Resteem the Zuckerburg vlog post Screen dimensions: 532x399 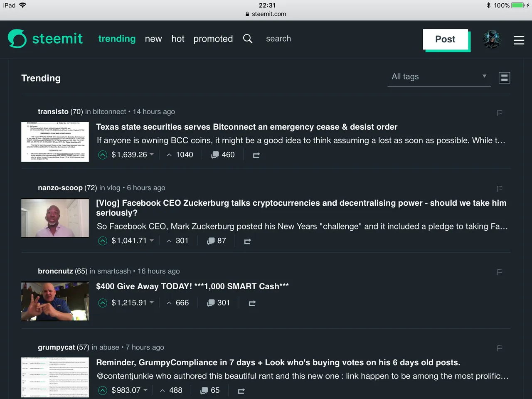(x=247, y=241)
